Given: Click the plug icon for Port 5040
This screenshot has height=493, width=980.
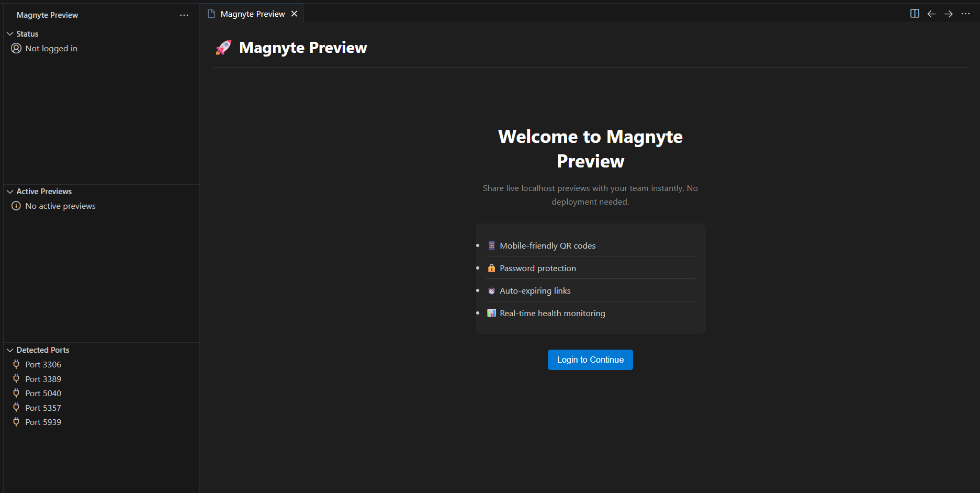Looking at the screenshot, I should (16, 393).
